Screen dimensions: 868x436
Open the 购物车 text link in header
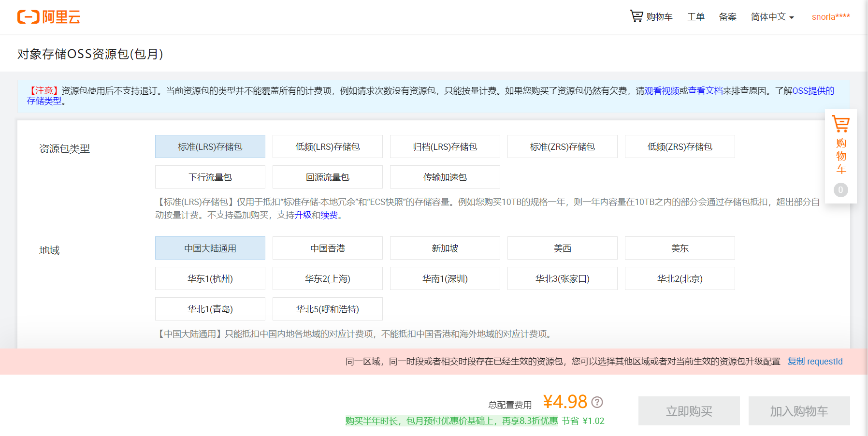tap(659, 17)
